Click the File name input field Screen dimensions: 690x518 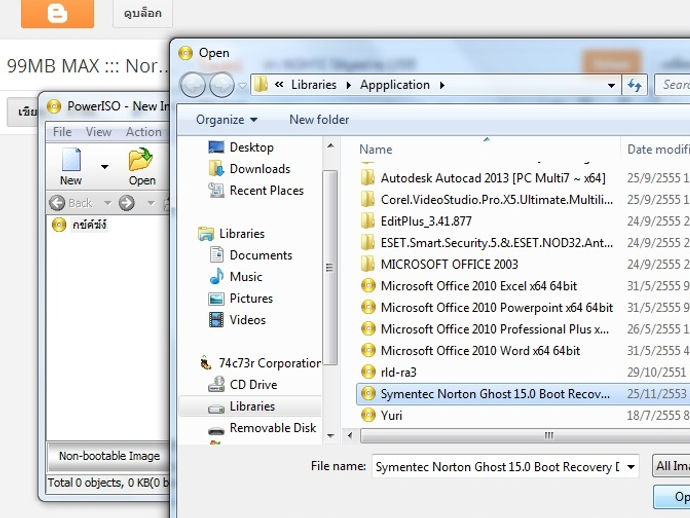(498, 466)
